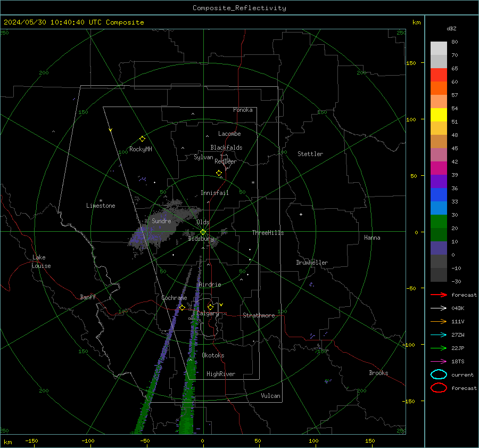This screenshot has height=448, width=479.
Task: Click the cyan 27ZW arrow legend icon
Action: (439, 335)
